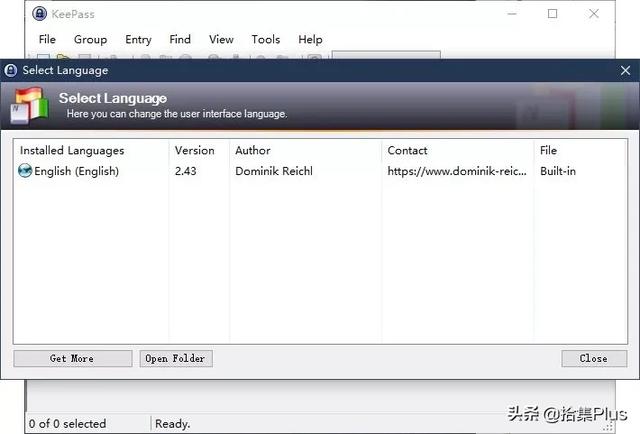Open the Find menu in KeePass
Image resolution: width=640 pixels, height=434 pixels.
[x=180, y=40]
